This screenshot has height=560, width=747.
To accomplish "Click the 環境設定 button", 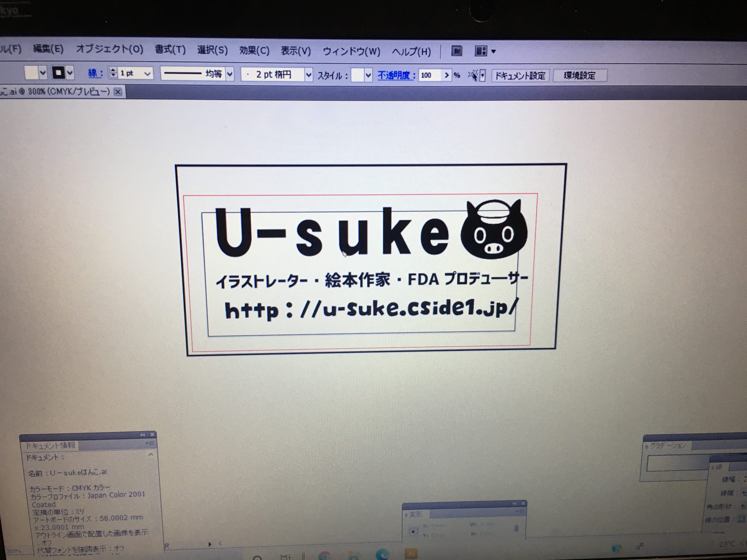I will 580,76.
